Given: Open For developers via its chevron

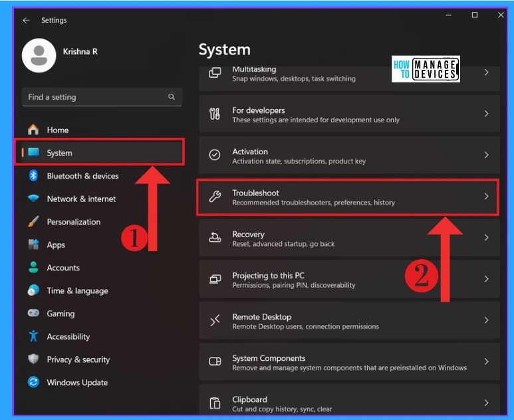Looking at the screenshot, I should 487,114.
